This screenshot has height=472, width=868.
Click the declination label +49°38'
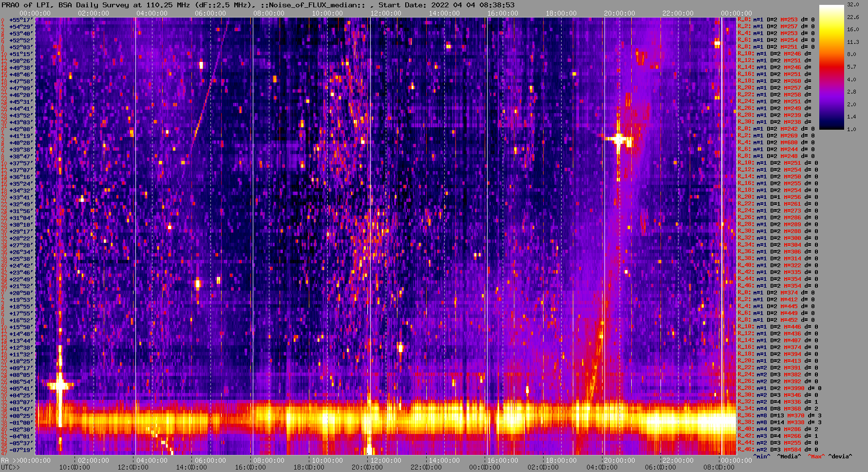(20, 67)
